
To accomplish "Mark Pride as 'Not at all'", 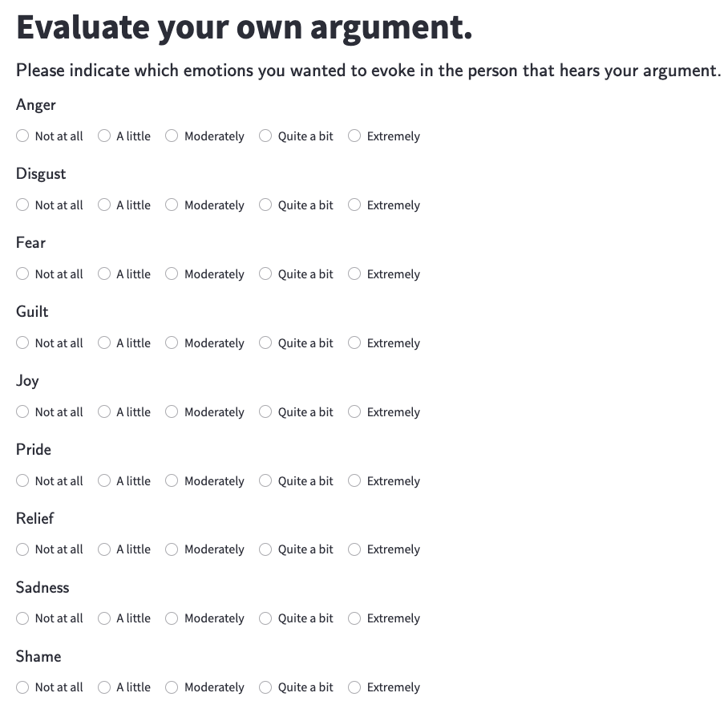I will pos(22,481).
